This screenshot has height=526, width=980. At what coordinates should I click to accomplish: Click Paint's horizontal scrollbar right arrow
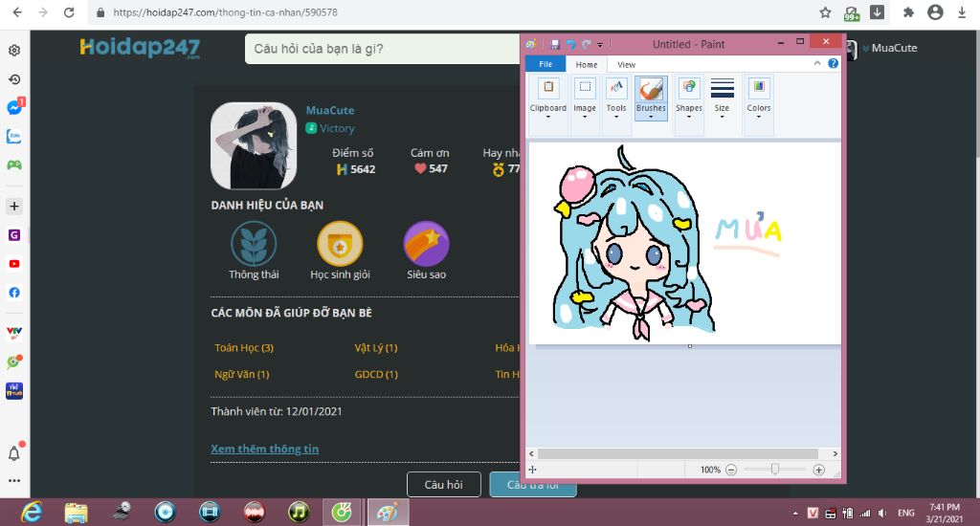(835, 453)
